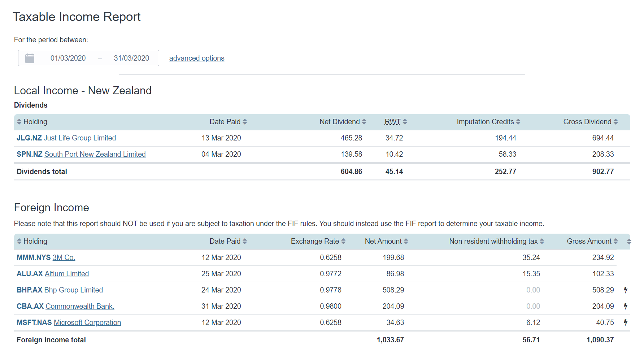
Task: Select JLG.NZ net dividend 465.28
Action: [x=351, y=138]
